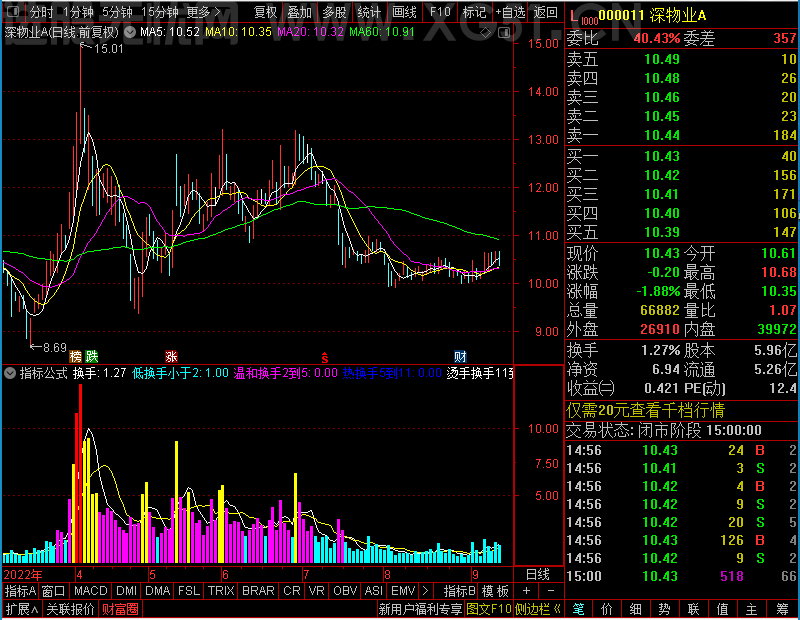The image size is (800, 620).
Task: Click the diamond icon in chart header
Action: [x=486, y=33]
